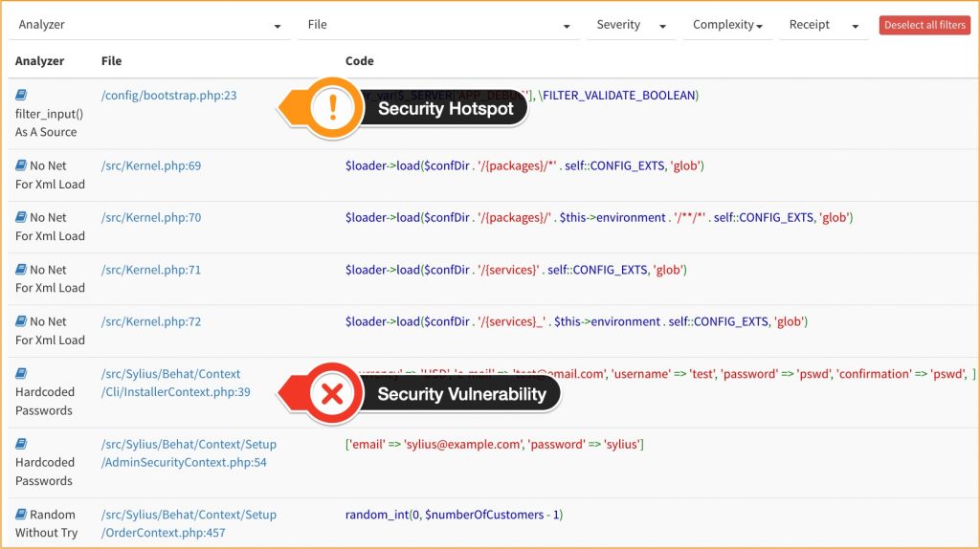Open /src/Kernel.php:72 file link
This screenshot has height=549, width=980.
point(151,321)
